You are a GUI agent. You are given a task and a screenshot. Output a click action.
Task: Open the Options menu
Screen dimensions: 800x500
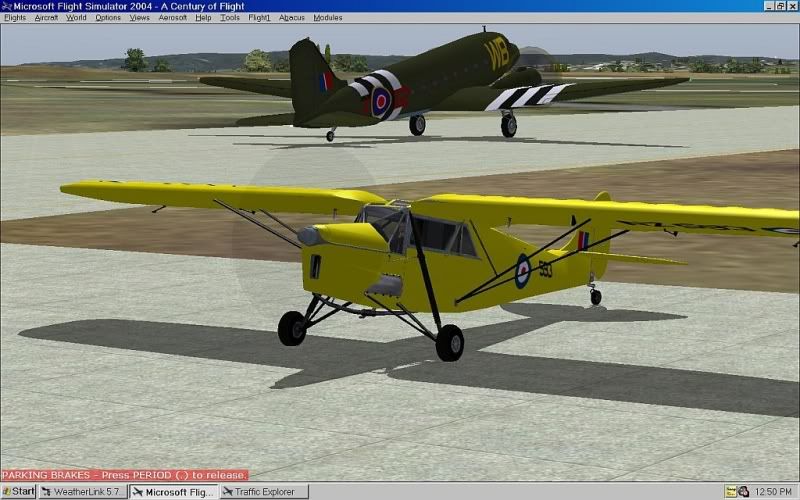tap(108, 18)
